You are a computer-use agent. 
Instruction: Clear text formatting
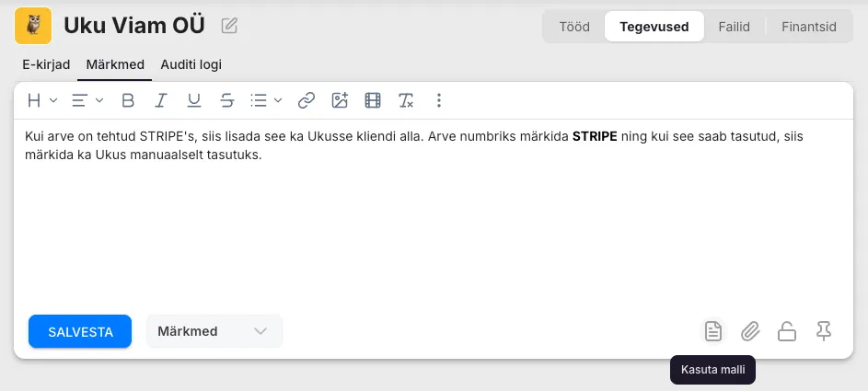(406, 100)
